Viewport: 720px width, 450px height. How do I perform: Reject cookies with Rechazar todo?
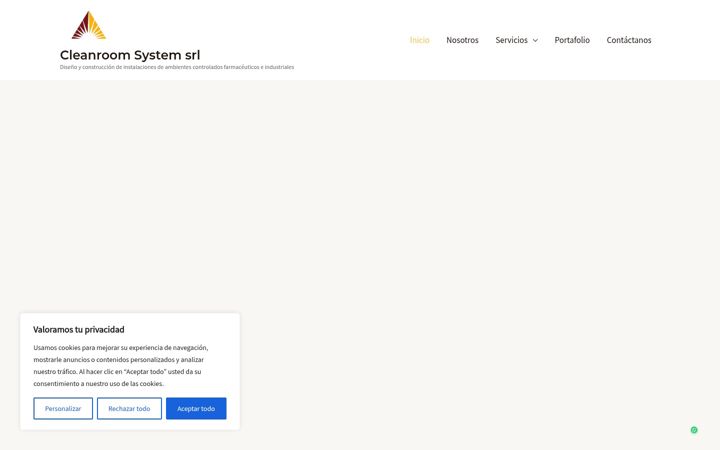pos(129,408)
